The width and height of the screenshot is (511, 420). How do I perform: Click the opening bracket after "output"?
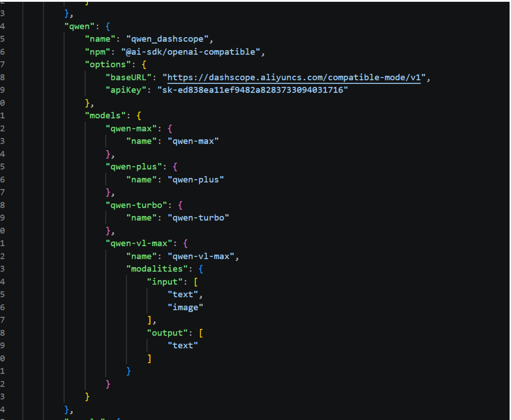[x=201, y=333]
